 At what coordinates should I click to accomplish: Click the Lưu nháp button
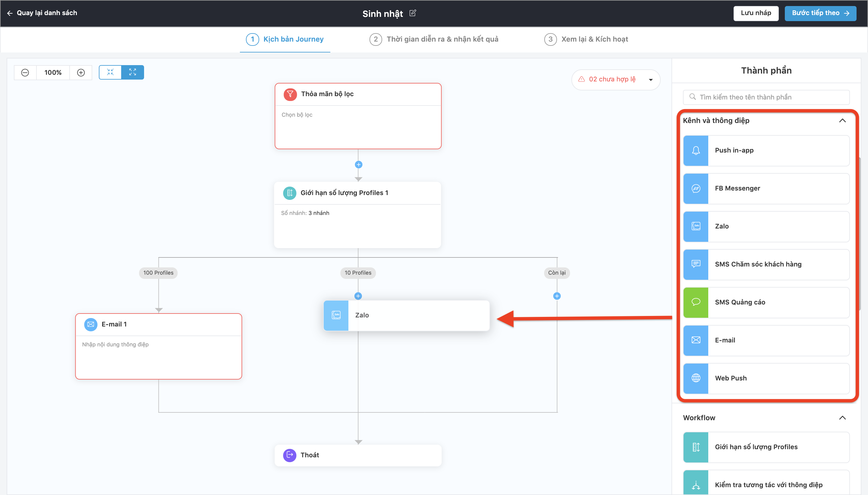(756, 13)
